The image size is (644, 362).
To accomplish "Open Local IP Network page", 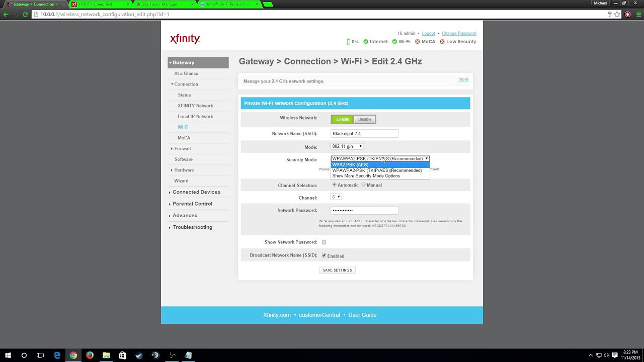I will (195, 117).
